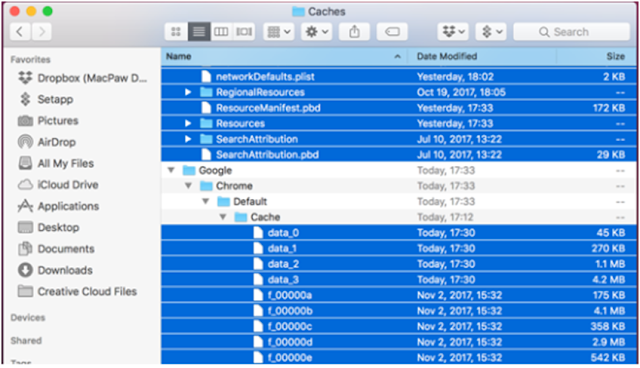Click the RegionalResources folder icon
Image resolution: width=640 pixels, height=368 pixels.
coord(206,92)
